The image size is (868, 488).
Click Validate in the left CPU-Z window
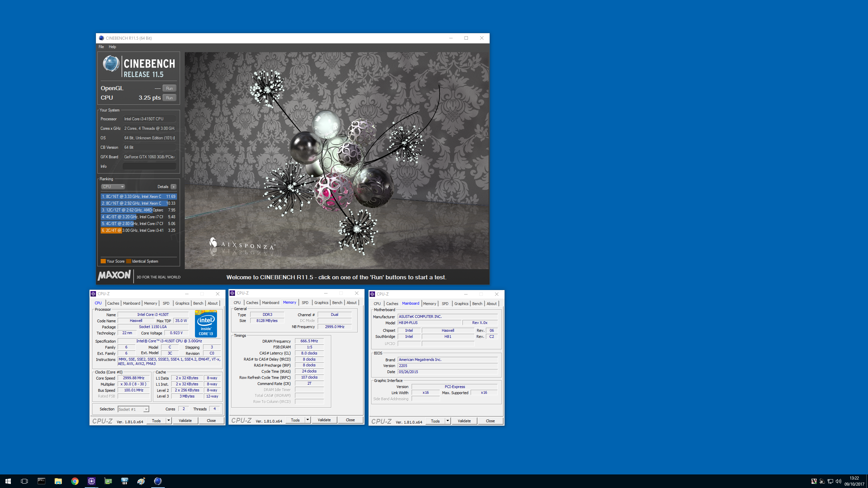[x=185, y=421]
